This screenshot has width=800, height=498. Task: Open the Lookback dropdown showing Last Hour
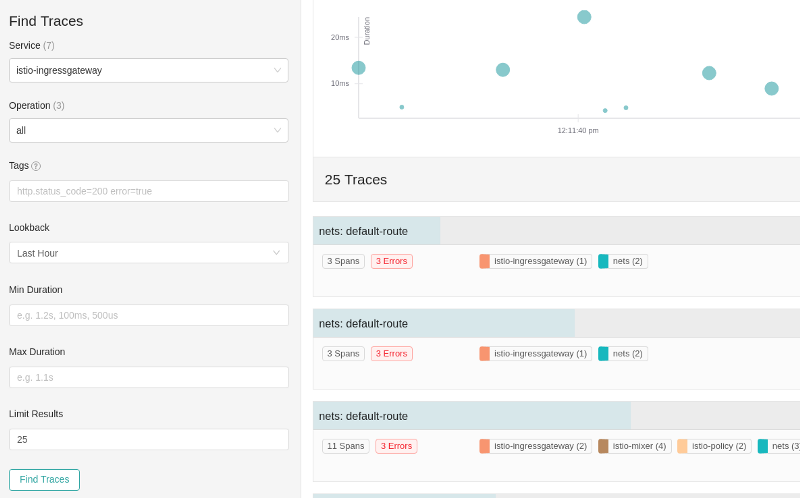[148, 253]
